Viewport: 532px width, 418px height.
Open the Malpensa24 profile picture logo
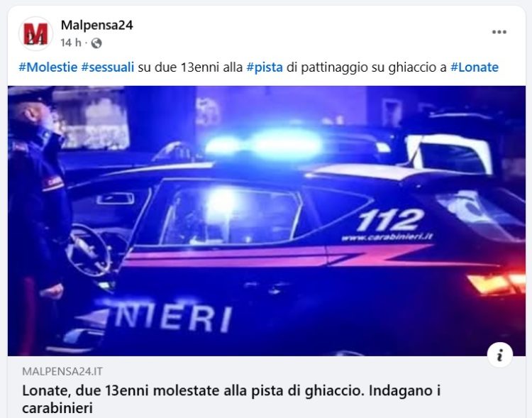coord(35,33)
